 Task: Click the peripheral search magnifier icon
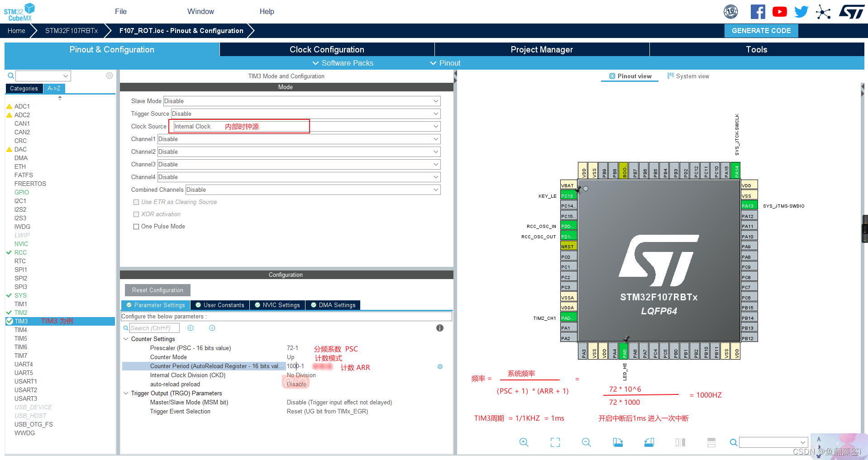pyautogui.click(x=11, y=76)
